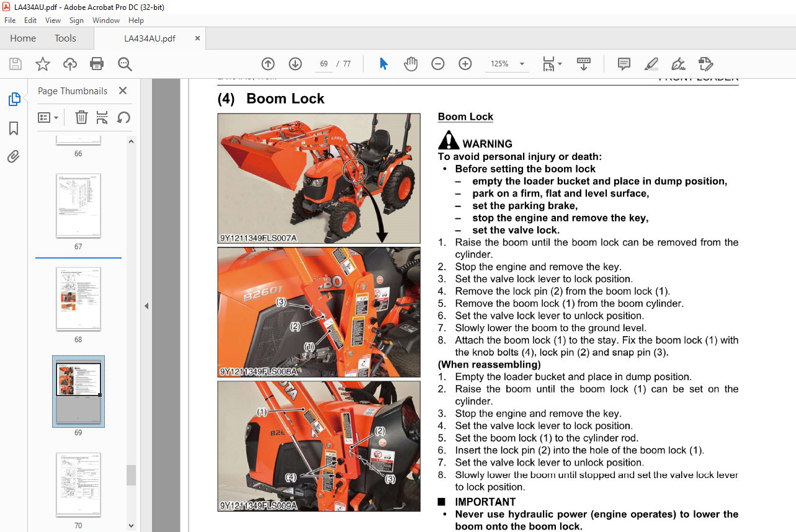This screenshot has height=532, width=796.
Task: Open fit page options icon
Action: coord(548,64)
